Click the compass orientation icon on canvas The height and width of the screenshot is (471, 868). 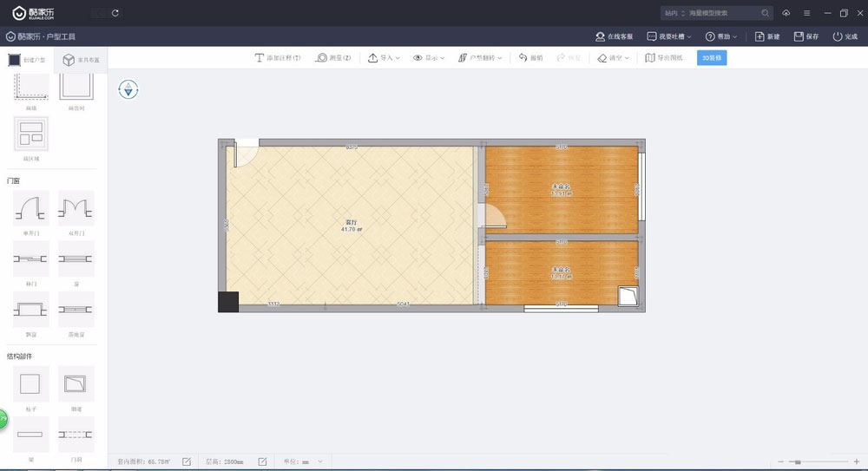pyautogui.click(x=129, y=88)
